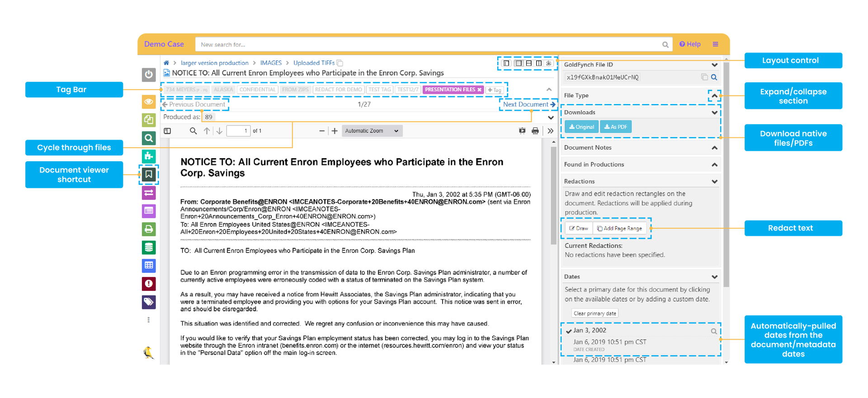Click the teal puzzle piece sidebar icon
Screen dimensions: 868x398
pyautogui.click(x=149, y=156)
